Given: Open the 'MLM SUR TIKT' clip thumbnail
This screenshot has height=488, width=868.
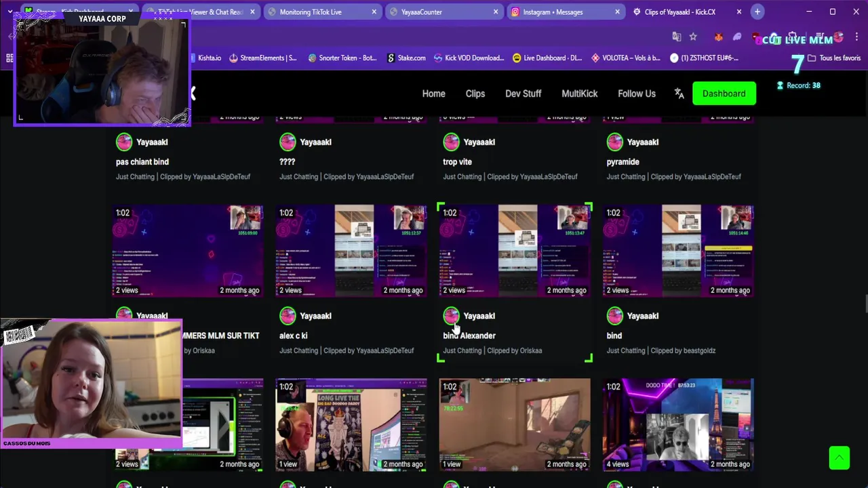Looking at the screenshot, I should (x=188, y=251).
